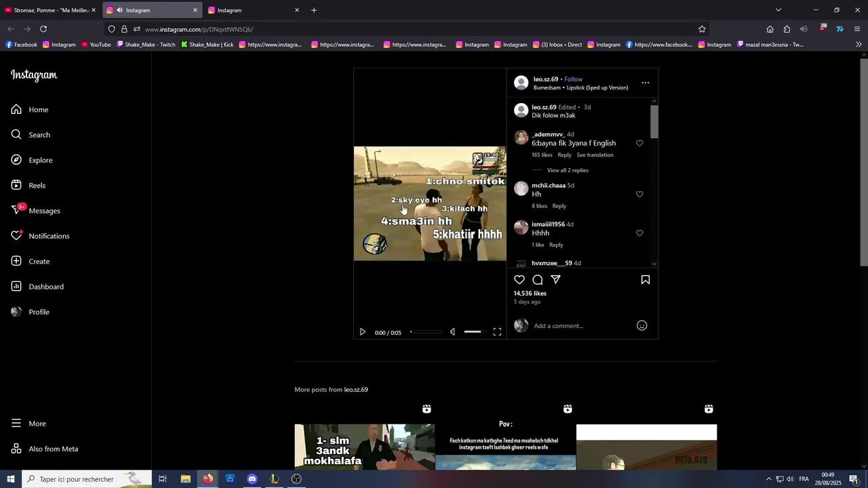The width and height of the screenshot is (868, 488).
Task: Reply to mchii.chaaa comment
Action: click(x=559, y=206)
